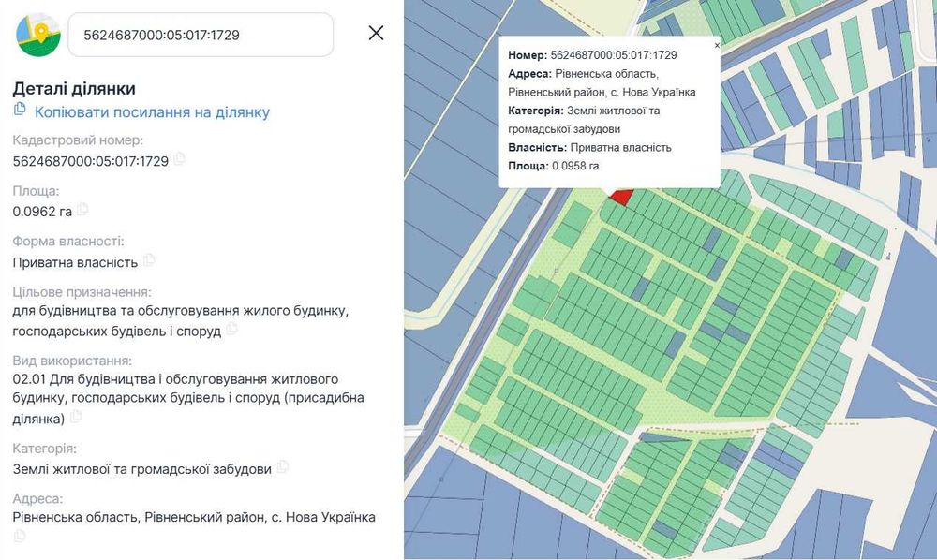Click copy icon beside Копіювати посилання
Screen dimensions: 937x560
[20, 111]
